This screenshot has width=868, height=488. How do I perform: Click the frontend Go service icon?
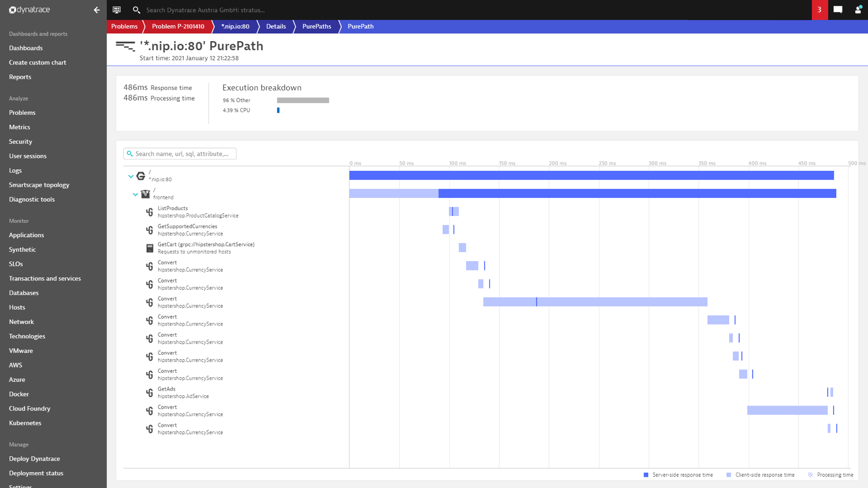click(145, 194)
